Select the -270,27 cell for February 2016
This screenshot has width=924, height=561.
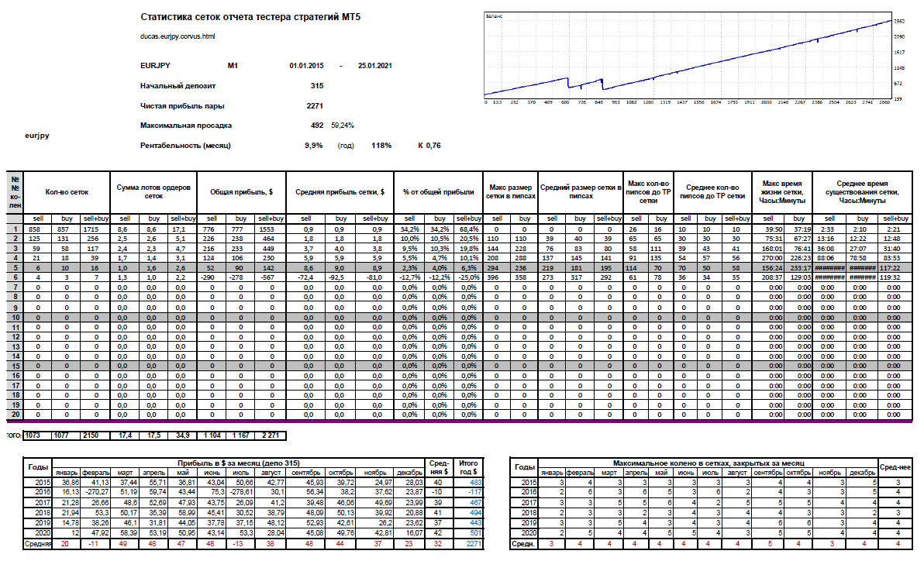coord(95,492)
